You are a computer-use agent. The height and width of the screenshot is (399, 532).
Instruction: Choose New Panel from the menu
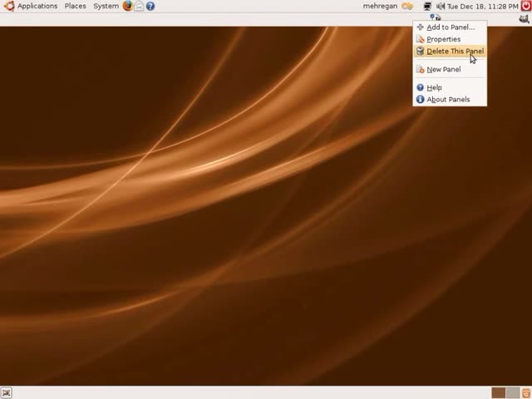coord(450,70)
